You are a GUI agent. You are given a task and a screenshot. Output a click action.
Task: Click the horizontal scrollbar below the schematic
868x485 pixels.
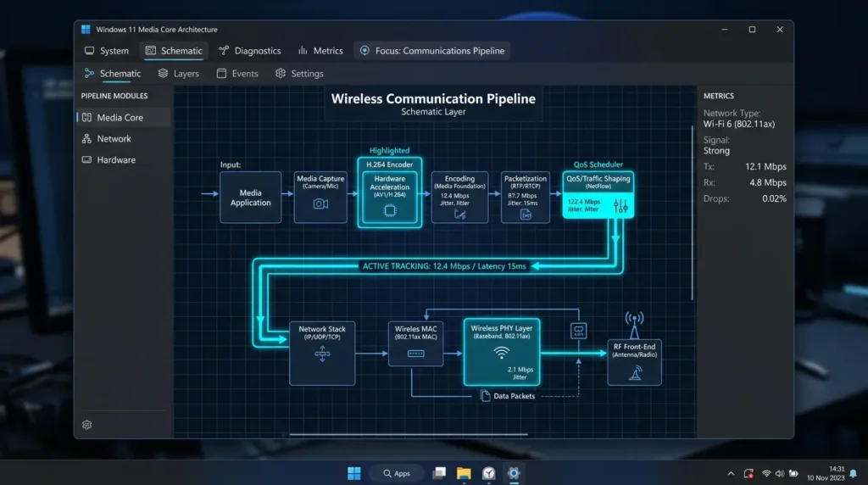[x=409, y=435]
